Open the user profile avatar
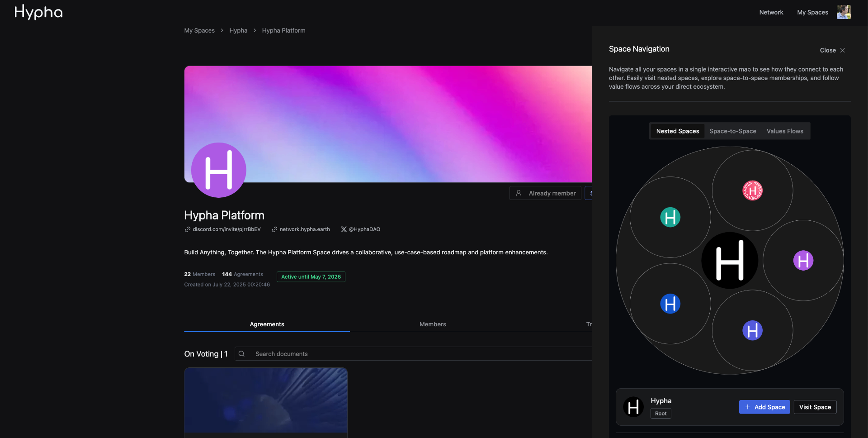This screenshot has height=438, width=868. point(844,12)
